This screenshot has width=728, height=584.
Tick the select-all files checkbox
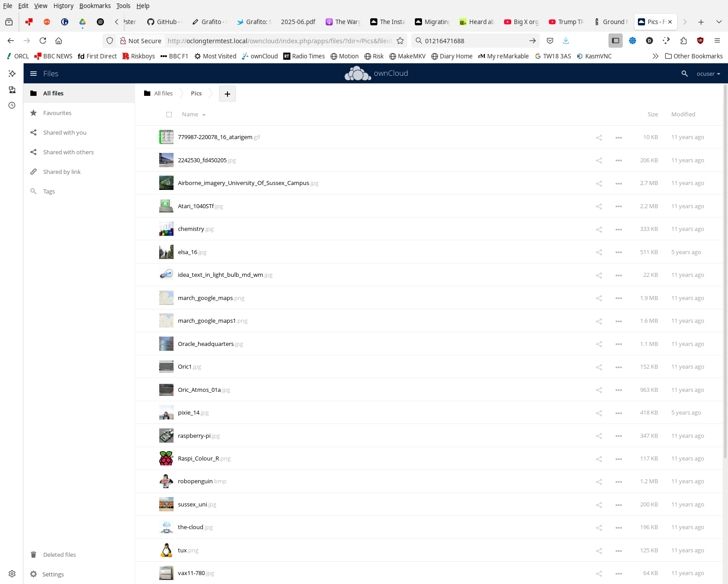169,115
